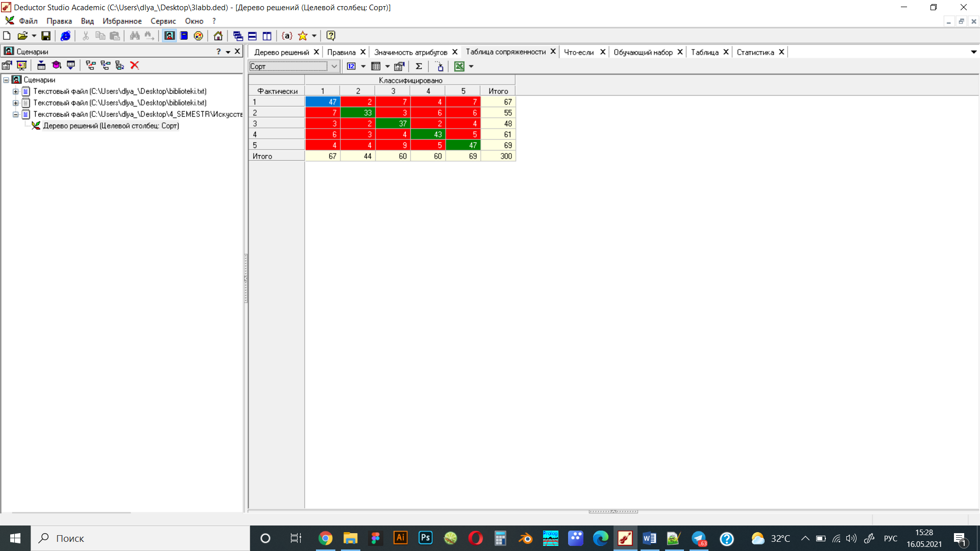This screenshot has width=980, height=551.
Task: Click the open folder icon in the main toolbar
Action: coord(22,36)
